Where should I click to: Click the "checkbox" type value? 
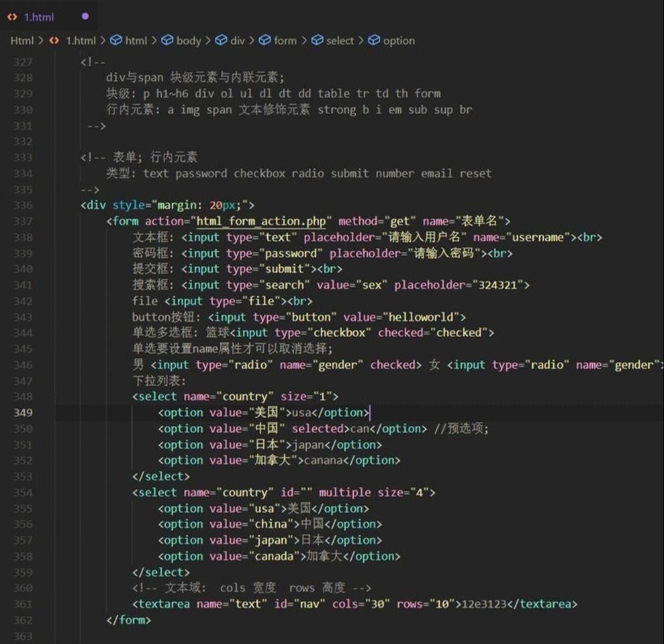340,333
